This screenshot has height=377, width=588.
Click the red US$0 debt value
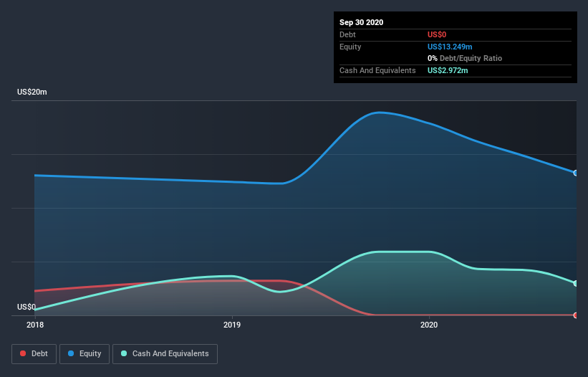[x=437, y=34]
